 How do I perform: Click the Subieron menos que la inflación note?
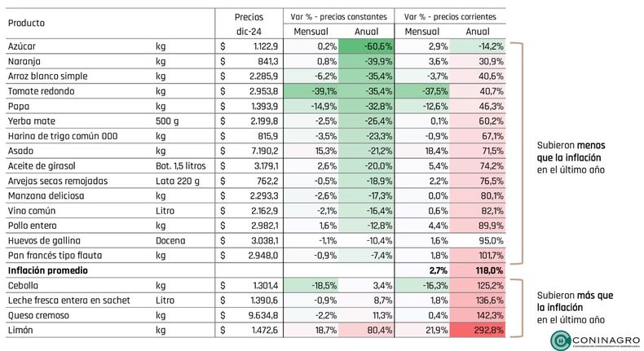[571, 157]
